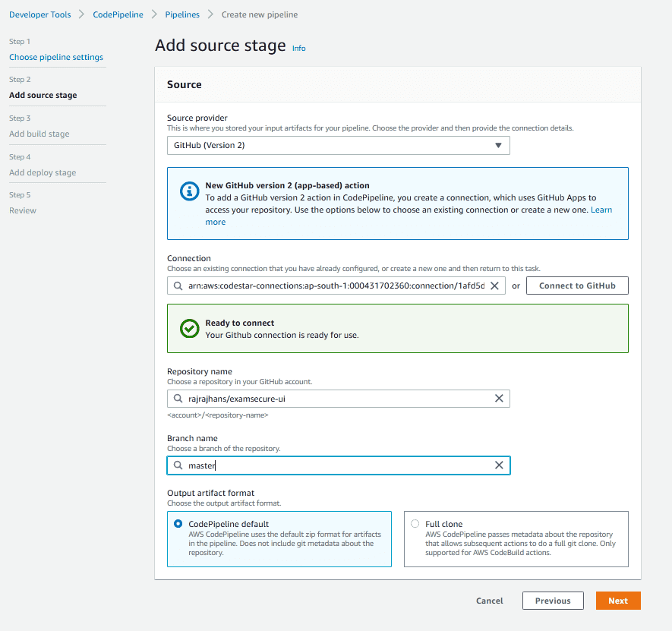
Task: Click the orange Next button
Action: tap(618, 601)
